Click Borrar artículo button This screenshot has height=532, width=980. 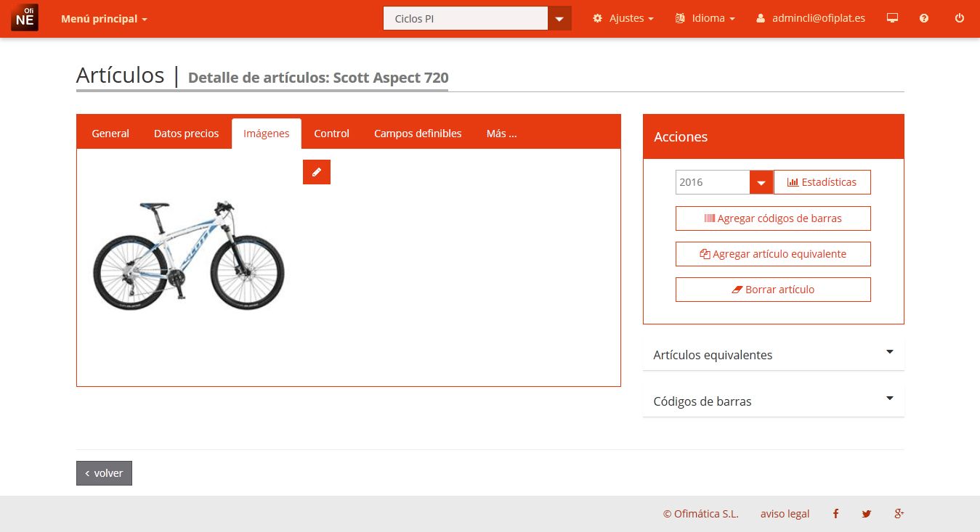pyautogui.click(x=773, y=290)
